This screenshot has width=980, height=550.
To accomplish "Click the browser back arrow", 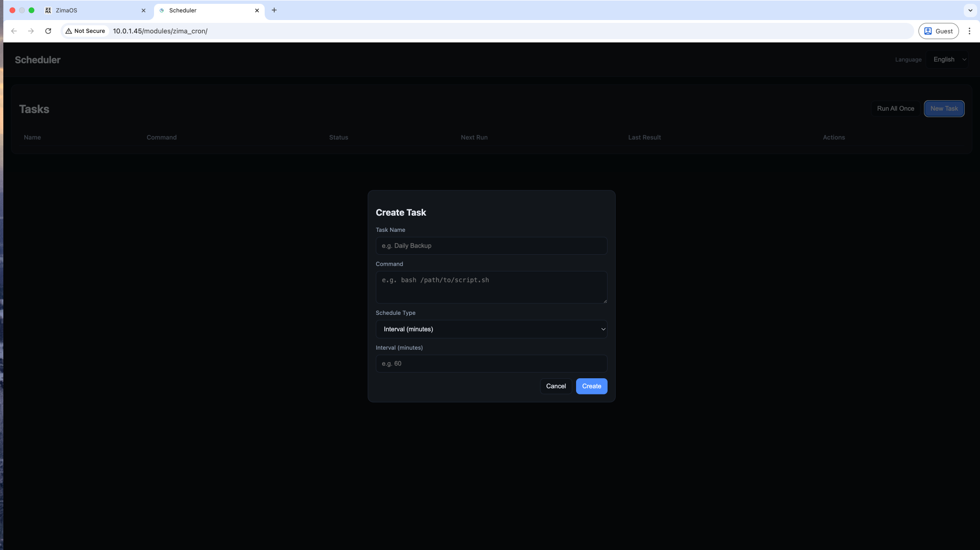I will coord(14,31).
